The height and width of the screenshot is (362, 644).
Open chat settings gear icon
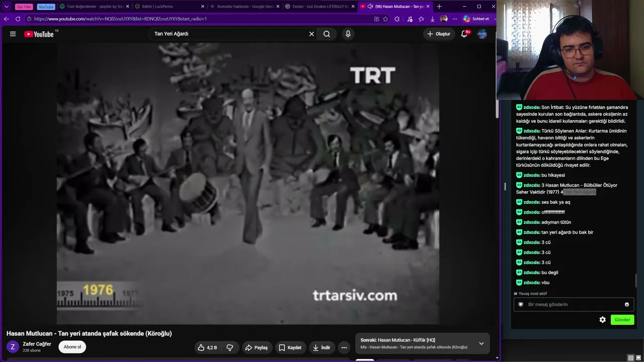(x=602, y=320)
